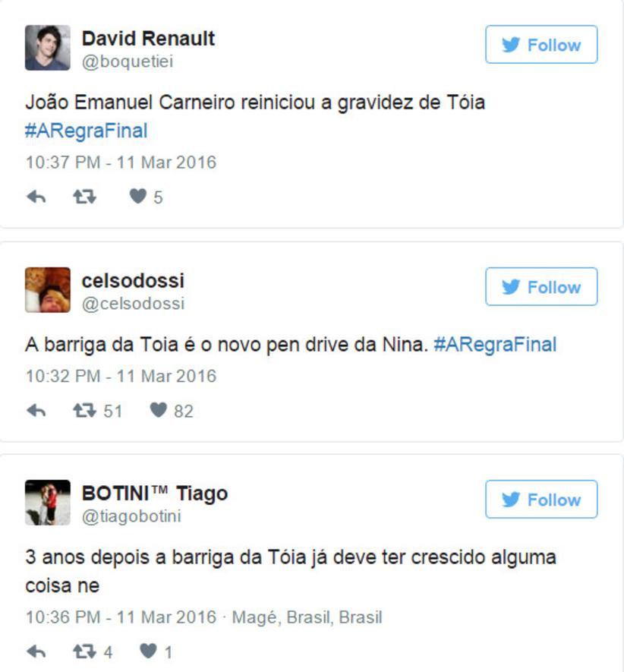Open BOTINI Tiago's profile avatar
This screenshot has height=672, width=624.
point(48,502)
